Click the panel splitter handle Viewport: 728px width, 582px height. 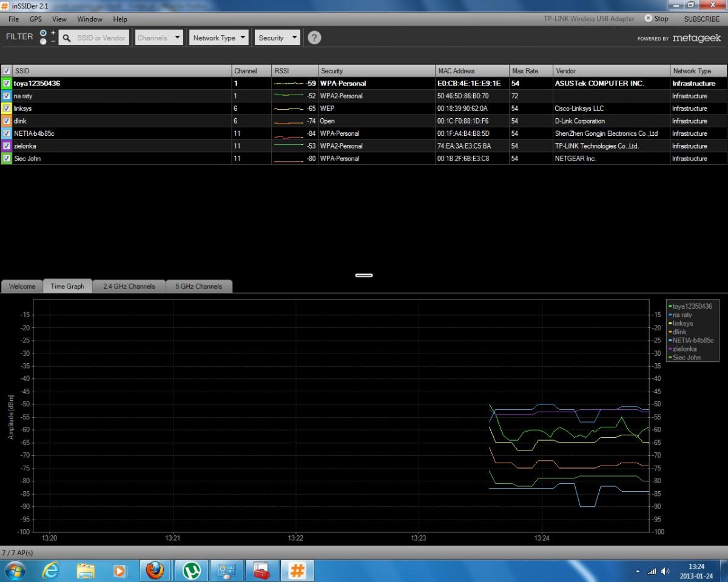coord(364,275)
